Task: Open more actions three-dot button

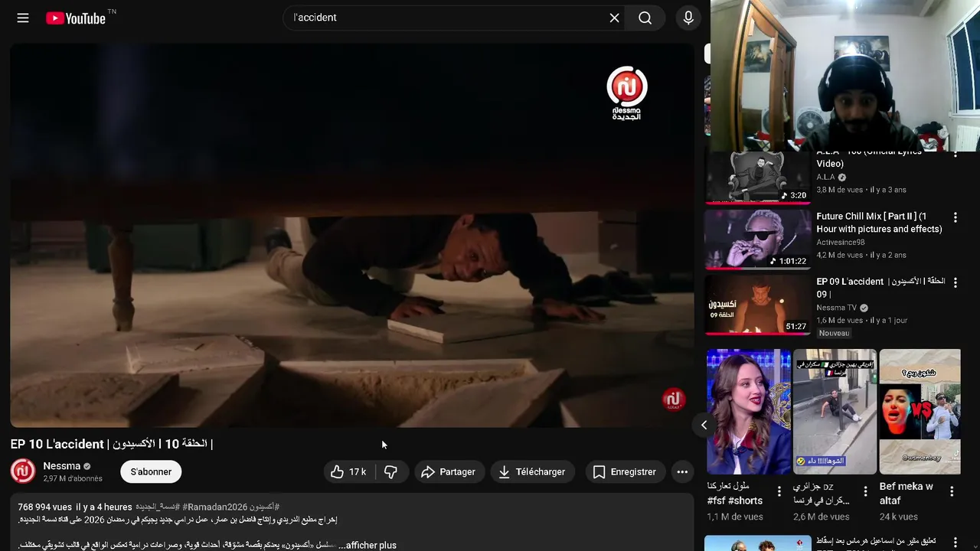Action: coord(682,471)
